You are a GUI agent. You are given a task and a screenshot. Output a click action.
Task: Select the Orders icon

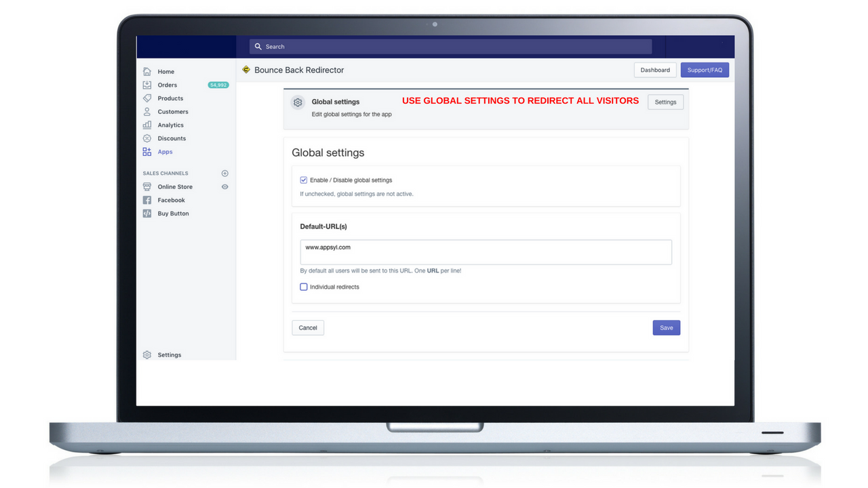(146, 85)
